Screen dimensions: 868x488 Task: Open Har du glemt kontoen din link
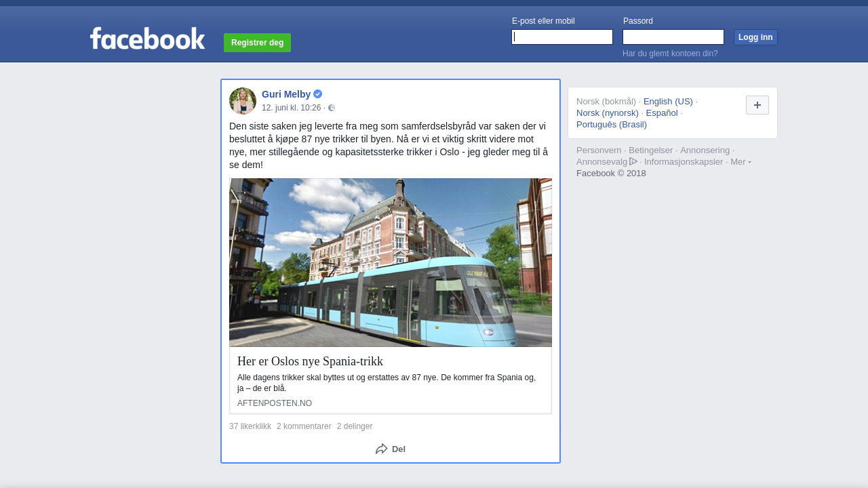tap(670, 54)
